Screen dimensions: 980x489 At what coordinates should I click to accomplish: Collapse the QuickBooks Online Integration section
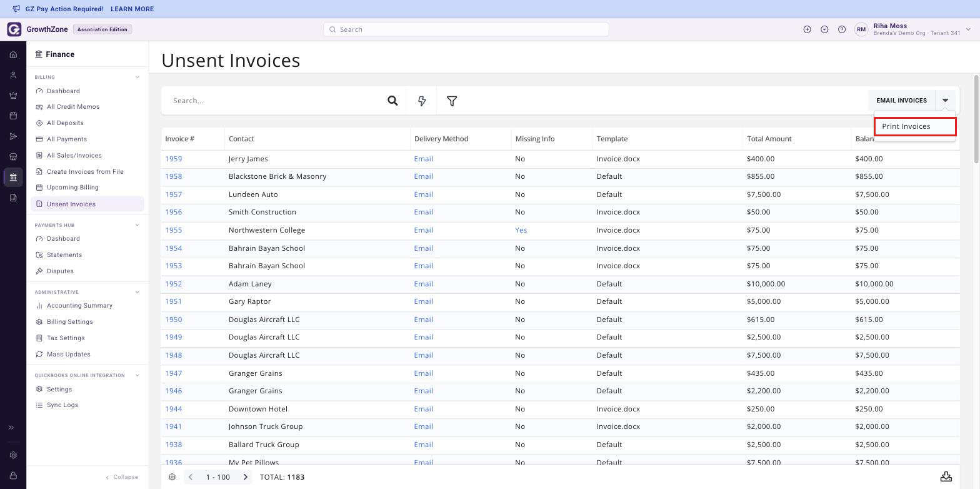click(x=137, y=375)
